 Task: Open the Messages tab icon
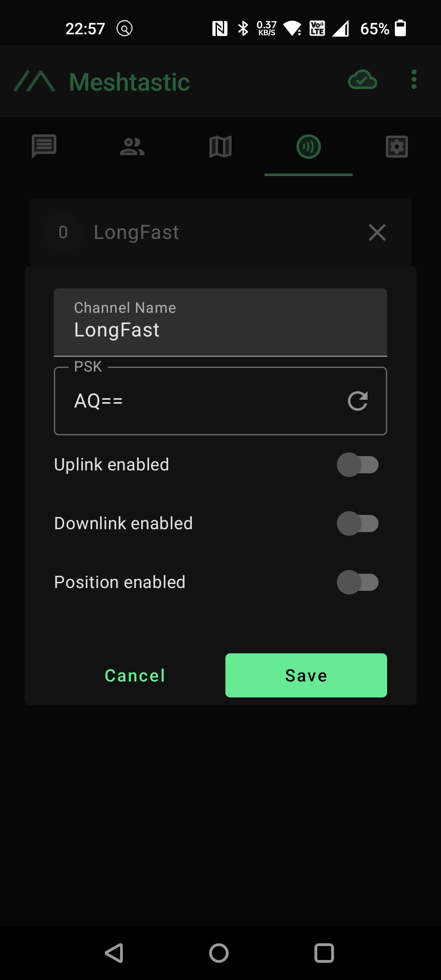44,147
